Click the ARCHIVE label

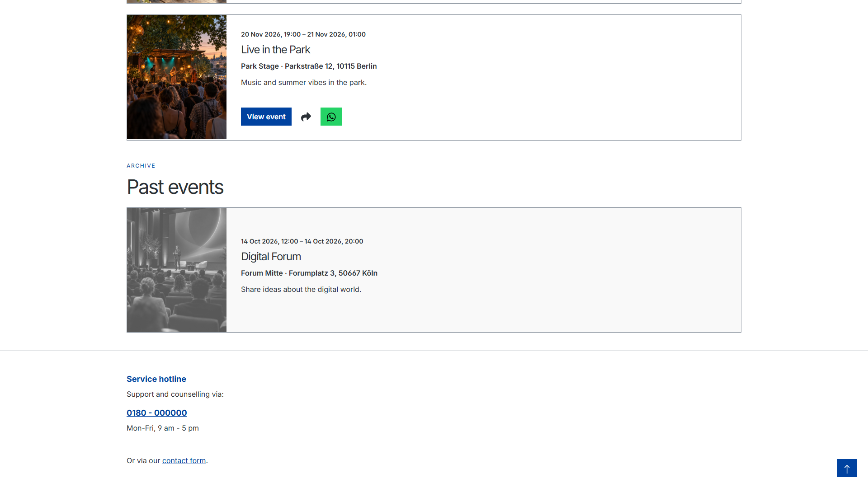click(x=141, y=166)
